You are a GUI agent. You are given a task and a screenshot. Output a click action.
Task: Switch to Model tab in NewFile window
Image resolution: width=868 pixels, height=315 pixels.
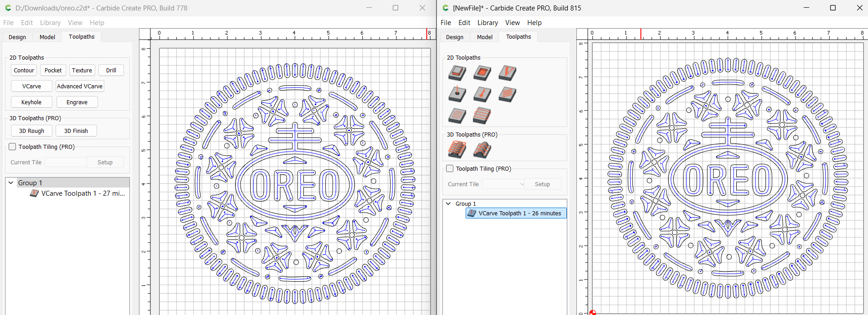click(485, 37)
